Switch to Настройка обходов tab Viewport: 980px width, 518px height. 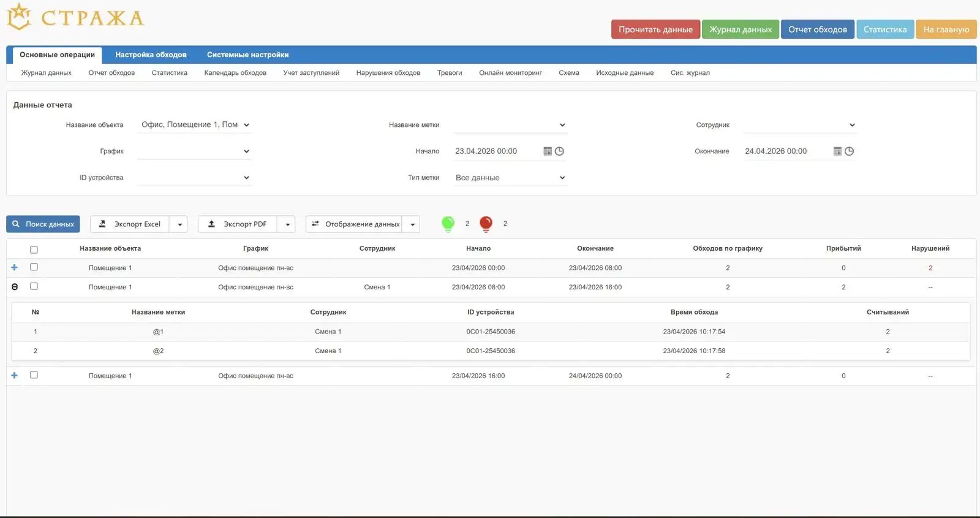[151, 55]
